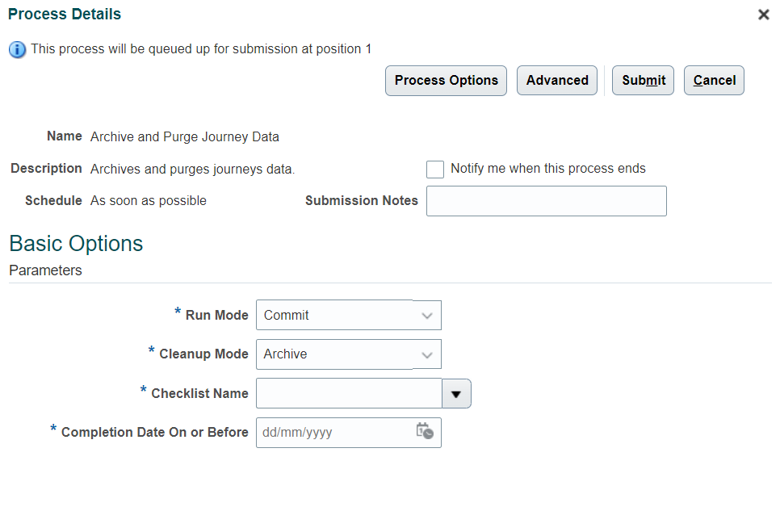Screen dimensions: 780x532
Task: Cancel the process submission
Action: pos(714,80)
